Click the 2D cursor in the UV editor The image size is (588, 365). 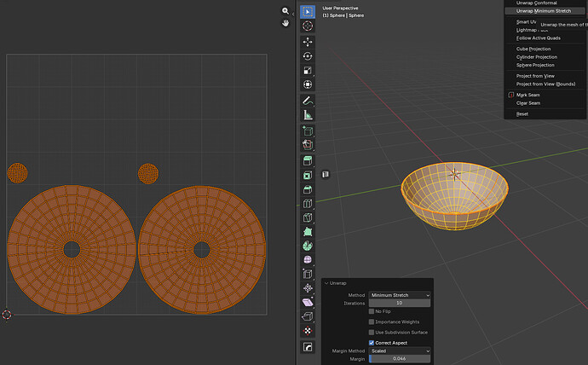click(7, 315)
